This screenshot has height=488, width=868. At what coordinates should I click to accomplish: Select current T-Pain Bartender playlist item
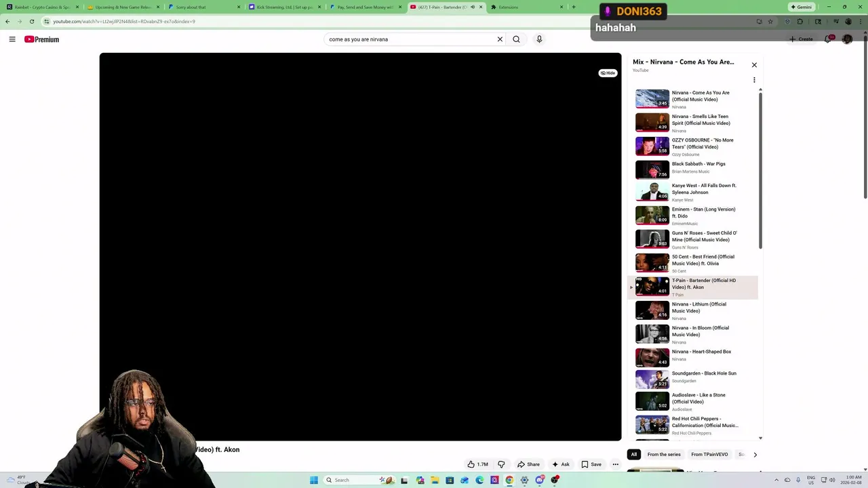pos(693,287)
